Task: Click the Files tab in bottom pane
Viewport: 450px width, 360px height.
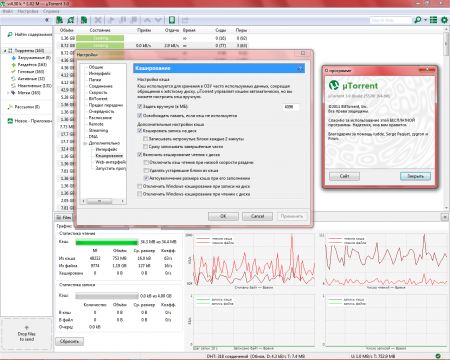Action: (64, 217)
